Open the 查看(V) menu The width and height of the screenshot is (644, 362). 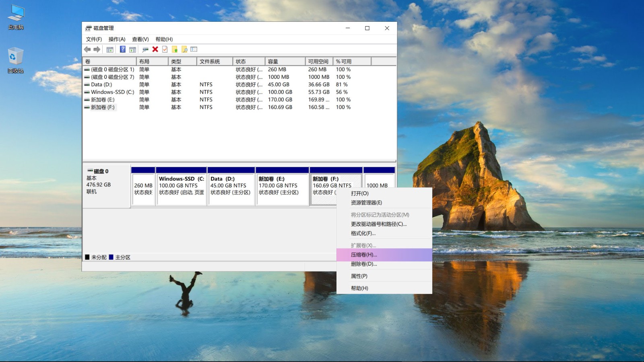(140, 39)
